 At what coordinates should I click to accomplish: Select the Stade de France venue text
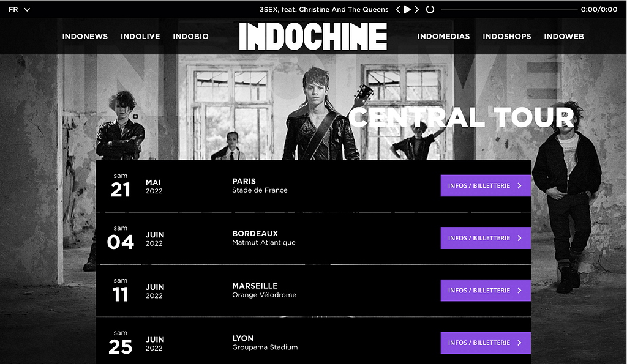[260, 190]
